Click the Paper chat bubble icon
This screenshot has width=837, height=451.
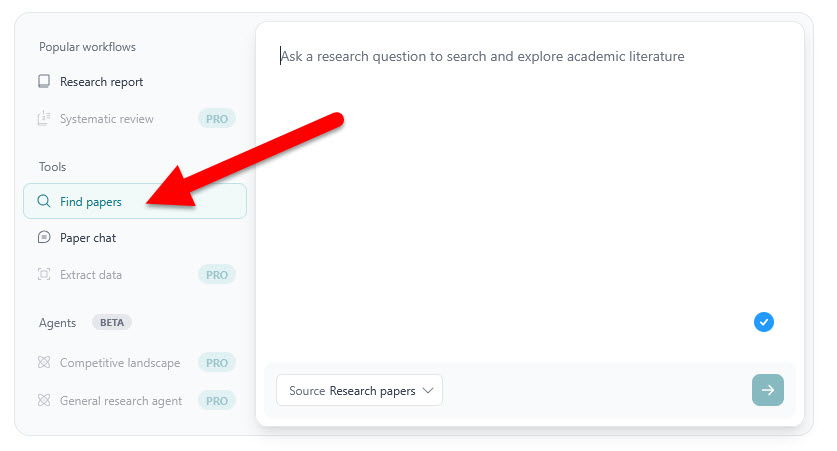point(44,237)
